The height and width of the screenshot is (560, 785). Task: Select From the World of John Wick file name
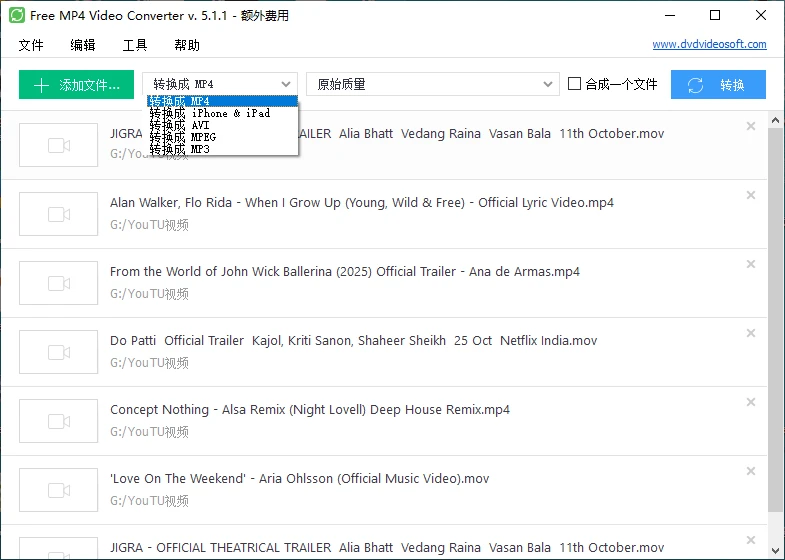coord(345,272)
